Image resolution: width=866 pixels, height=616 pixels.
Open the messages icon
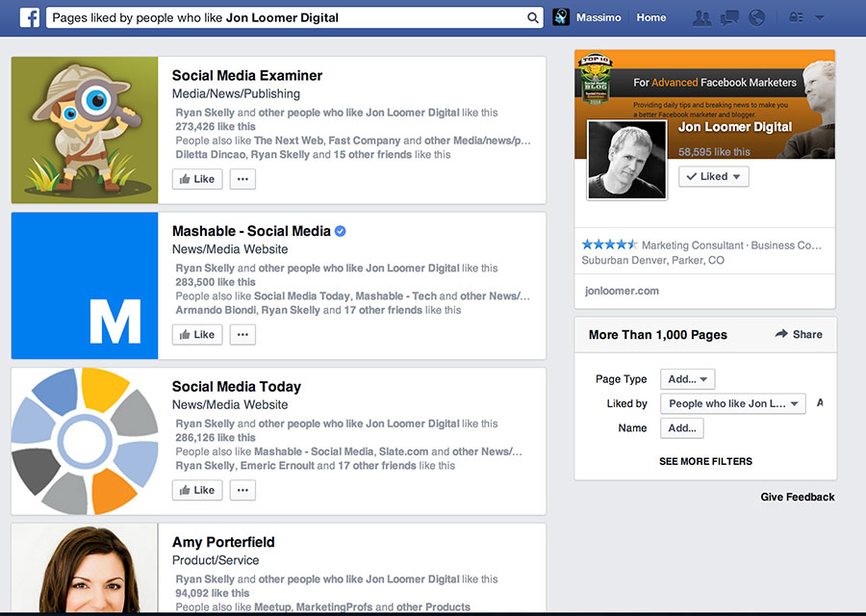[729, 17]
